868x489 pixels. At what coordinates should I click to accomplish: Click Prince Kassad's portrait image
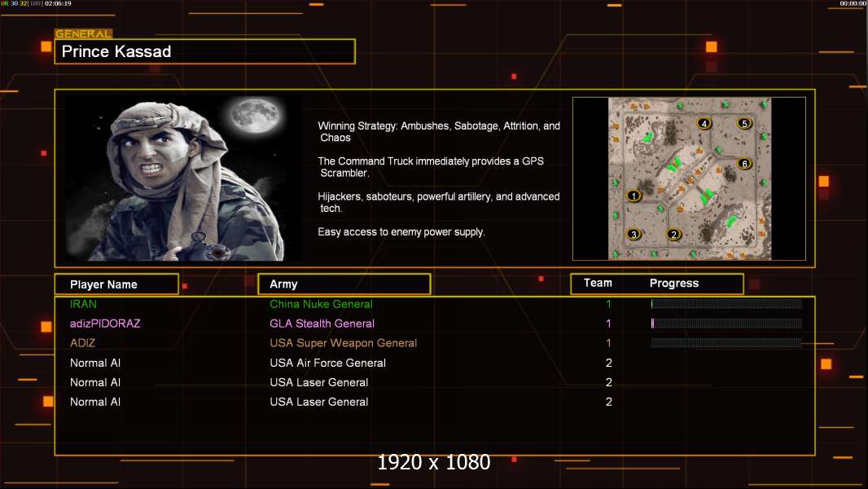[184, 178]
